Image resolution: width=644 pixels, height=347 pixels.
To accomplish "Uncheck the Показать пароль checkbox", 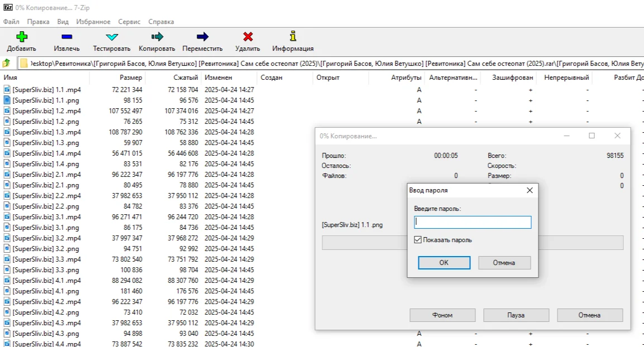I will pos(418,240).
